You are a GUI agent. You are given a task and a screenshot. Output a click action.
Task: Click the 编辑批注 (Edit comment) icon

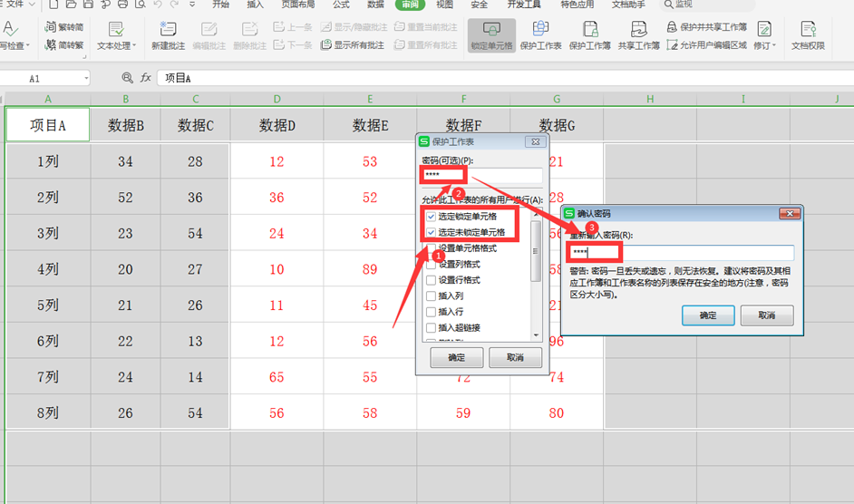click(209, 29)
